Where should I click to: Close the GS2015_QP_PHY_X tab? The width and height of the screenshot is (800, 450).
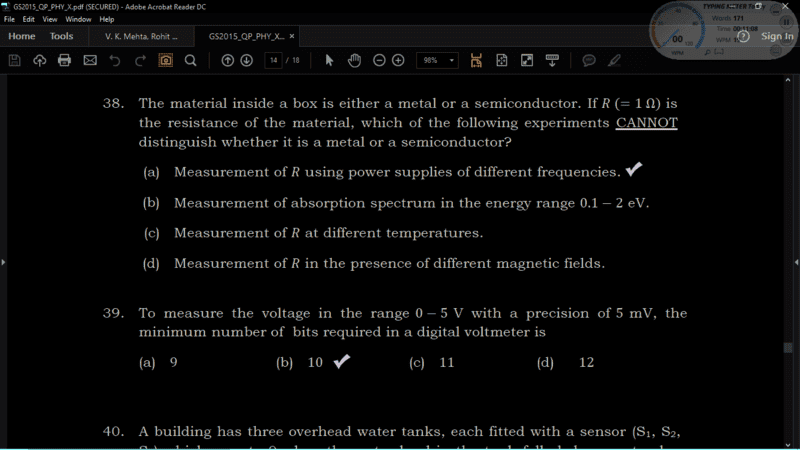click(292, 36)
